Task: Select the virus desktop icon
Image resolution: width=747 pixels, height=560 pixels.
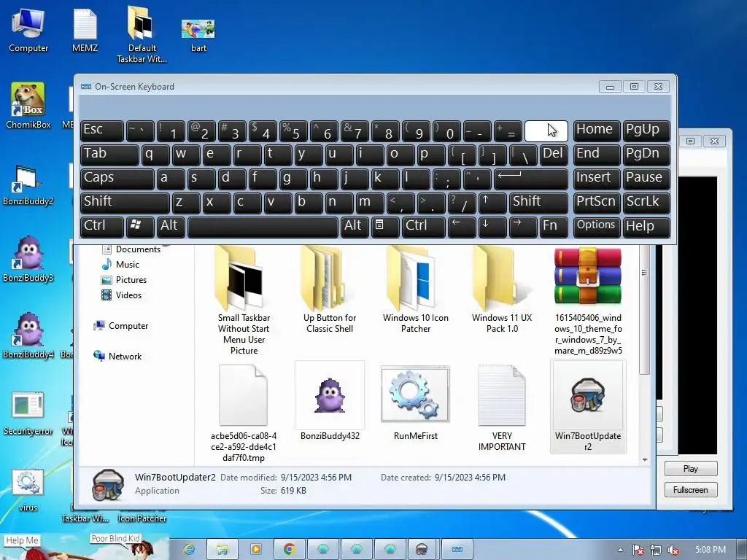Action: [28, 491]
